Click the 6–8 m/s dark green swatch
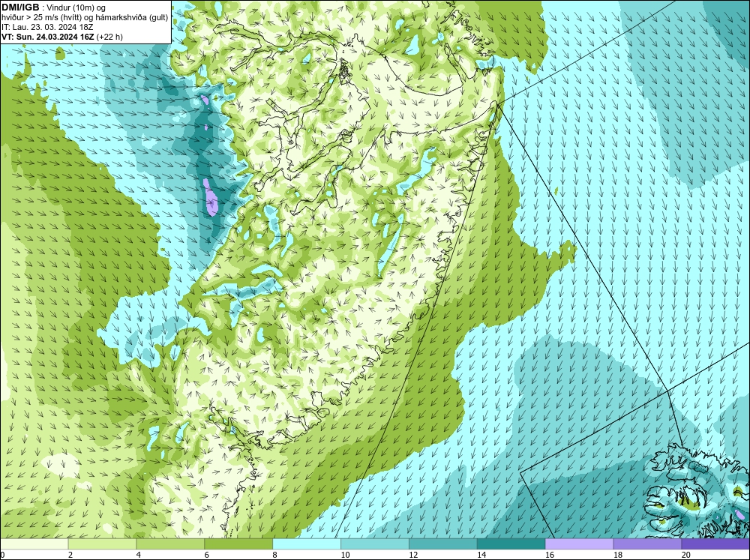This screenshot has width=750, height=560. point(238,544)
